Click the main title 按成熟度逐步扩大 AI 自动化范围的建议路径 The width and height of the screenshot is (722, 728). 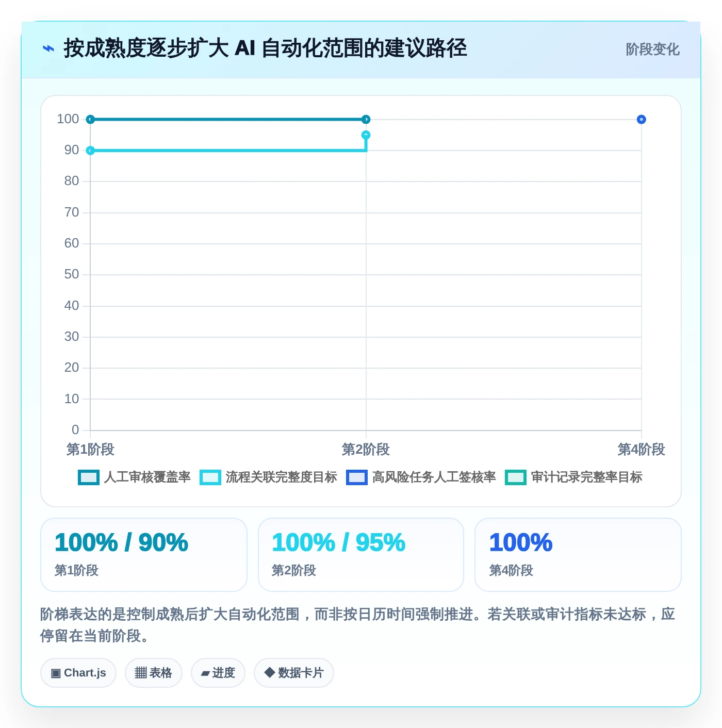coord(265,49)
